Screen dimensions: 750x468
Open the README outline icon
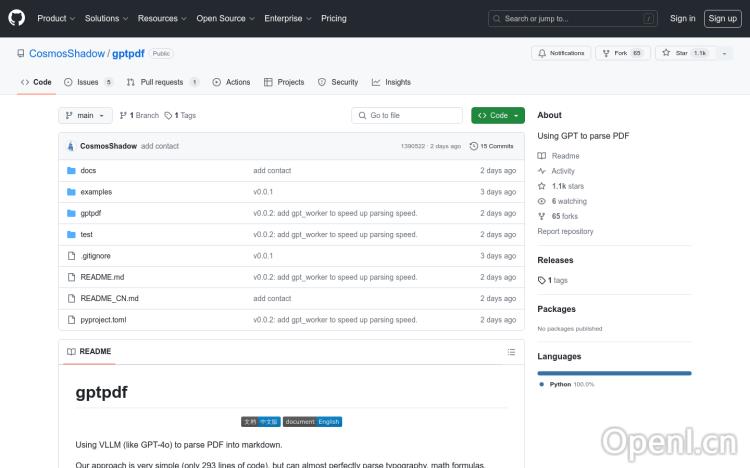pos(511,352)
